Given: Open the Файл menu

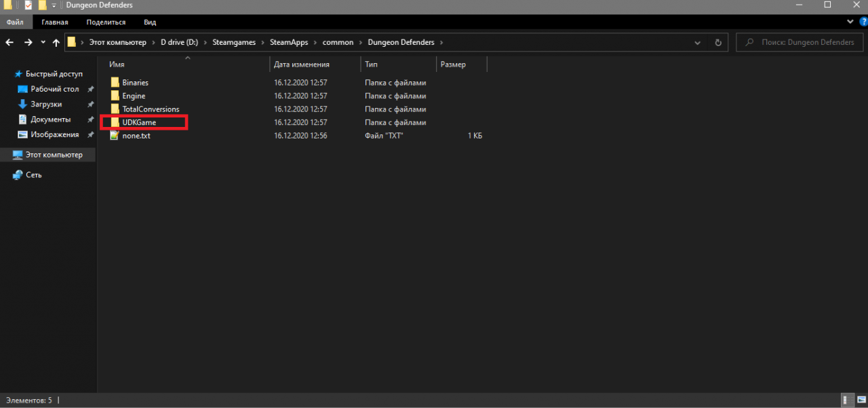Looking at the screenshot, I should (15, 22).
